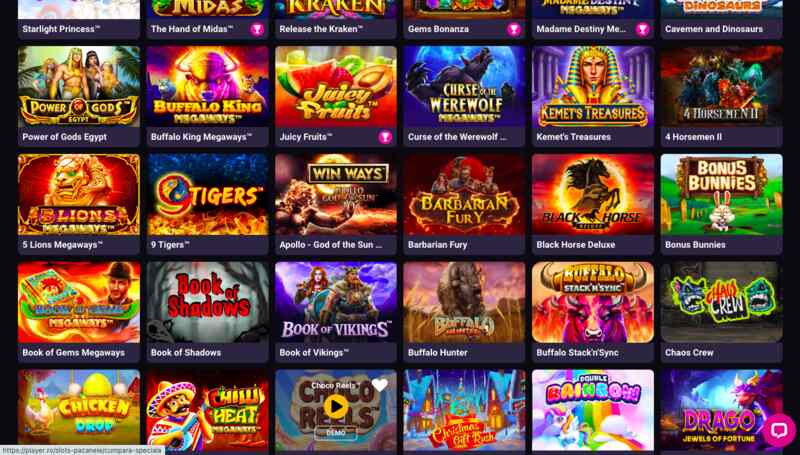Image resolution: width=800 pixels, height=455 pixels.
Task: Open the Buffalo King Megaways game thumbnail
Action: tap(207, 86)
